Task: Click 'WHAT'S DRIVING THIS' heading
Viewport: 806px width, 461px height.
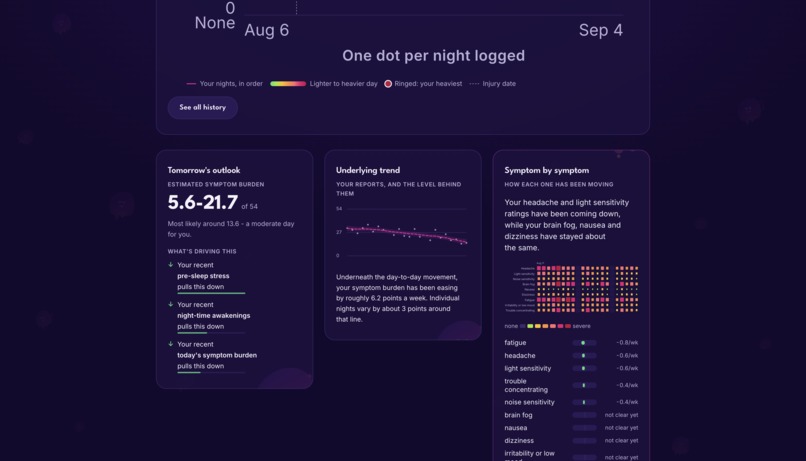Action: (x=202, y=252)
